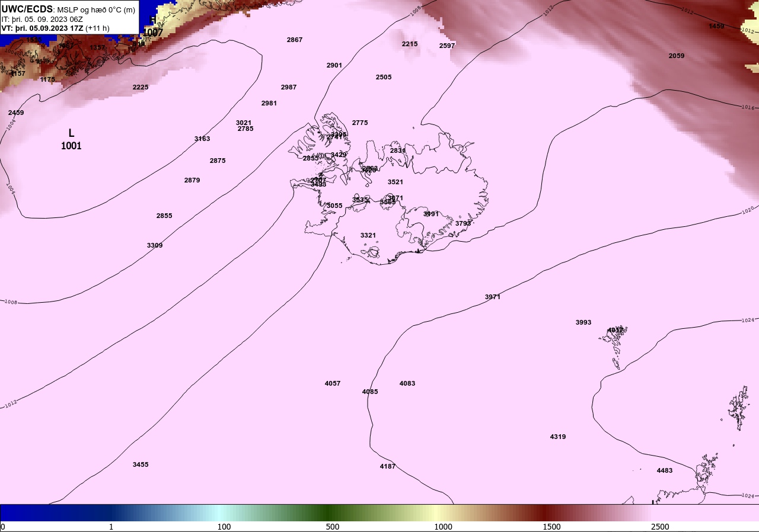Select the freezing level value 2987
This screenshot has width=759, height=532.
pos(289,87)
